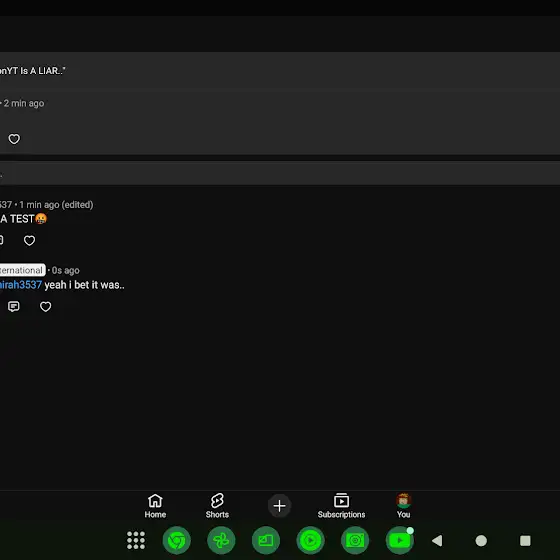
Task: Open the YouTube icon in taskbar
Action: tap(400, 540)
